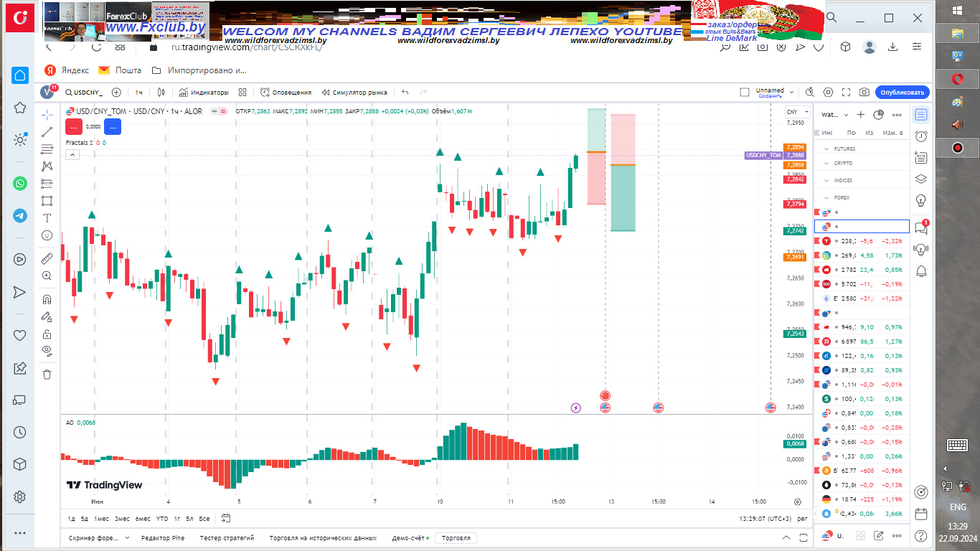Open go to date calendar icon
980x551 pixels.
(x=226, y=518)
